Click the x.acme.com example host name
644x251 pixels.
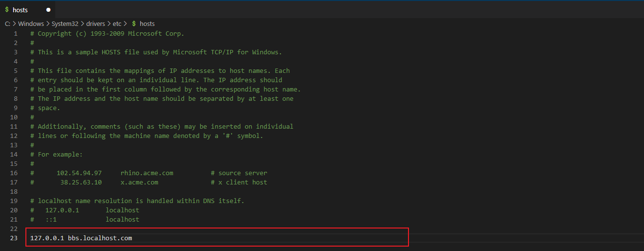(139, 183)
